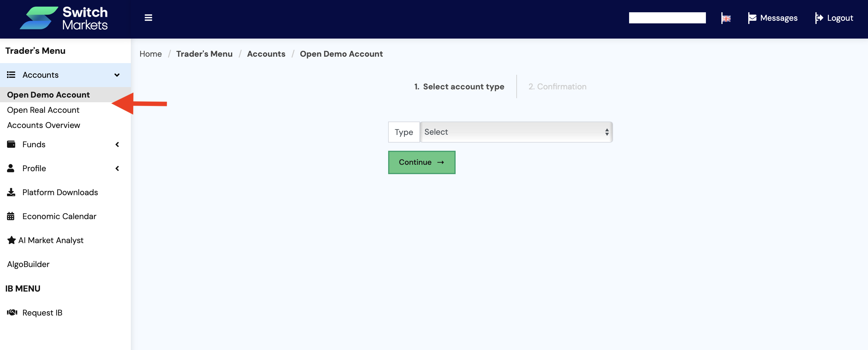The image size is (868, 350).
Task: Open Messages via the flag icon
Action: coord(752,18)
